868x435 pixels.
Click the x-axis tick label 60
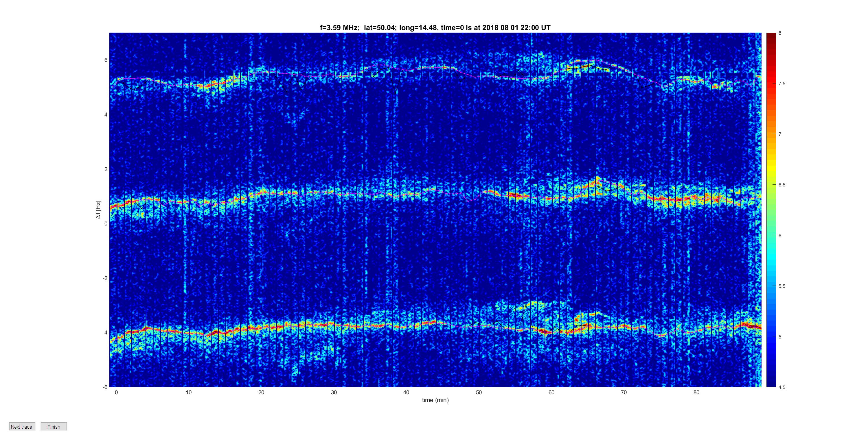point(551,392)
